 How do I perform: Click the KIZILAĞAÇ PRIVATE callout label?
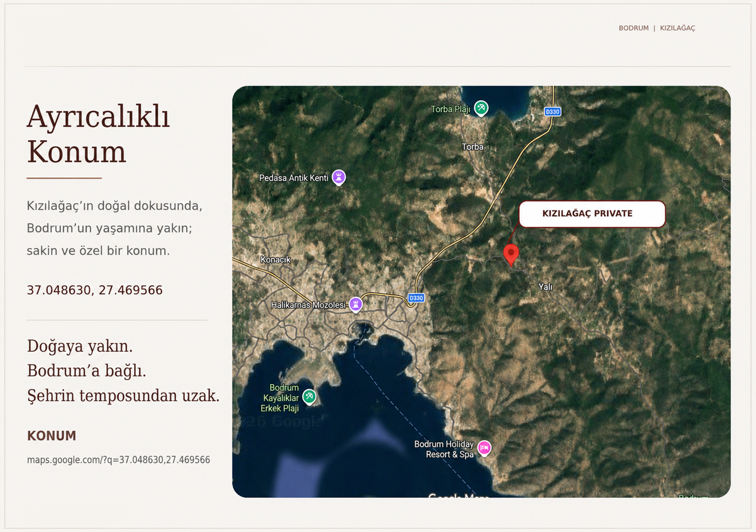click(592, 214)
